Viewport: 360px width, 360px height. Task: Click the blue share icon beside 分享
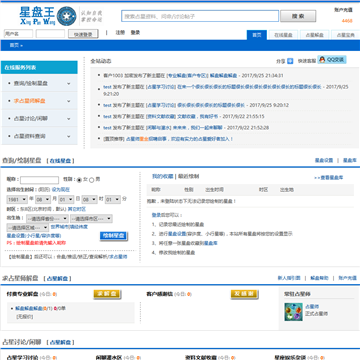click(x=290, y=61)
